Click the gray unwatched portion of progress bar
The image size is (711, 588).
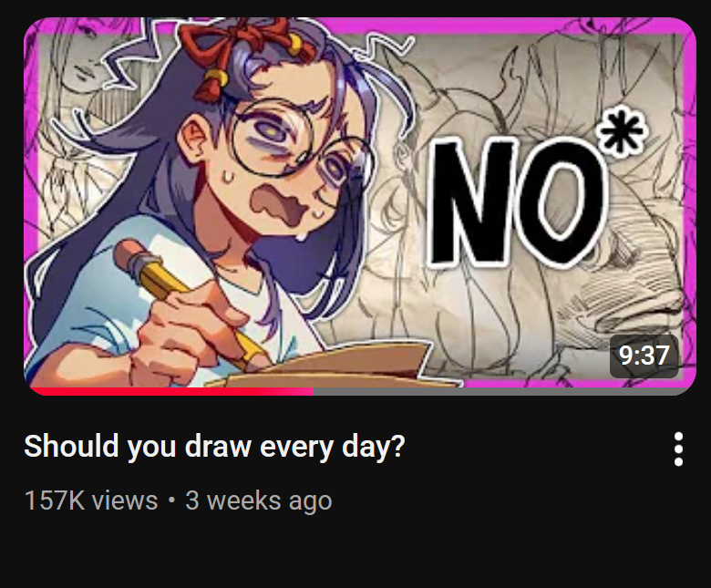coord(503,392)
